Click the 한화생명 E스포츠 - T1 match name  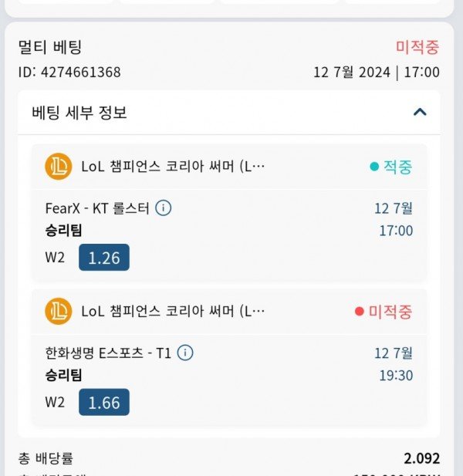(108, 353)
